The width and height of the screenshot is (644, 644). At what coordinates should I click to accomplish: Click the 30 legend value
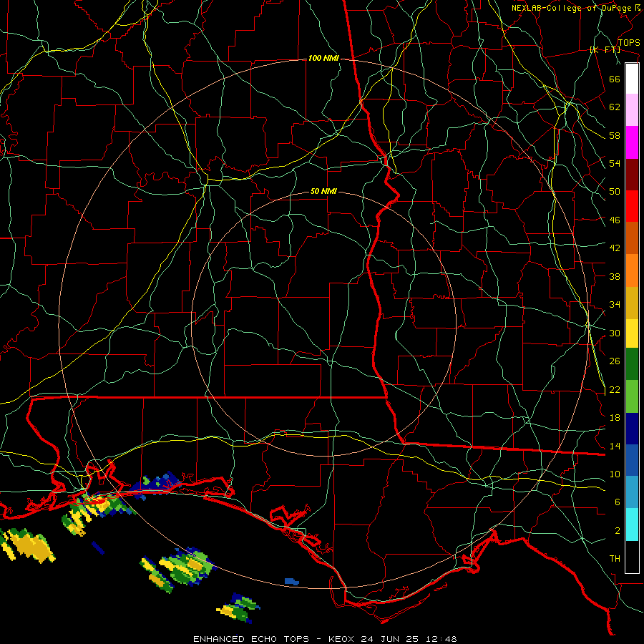tap(615, 333)
